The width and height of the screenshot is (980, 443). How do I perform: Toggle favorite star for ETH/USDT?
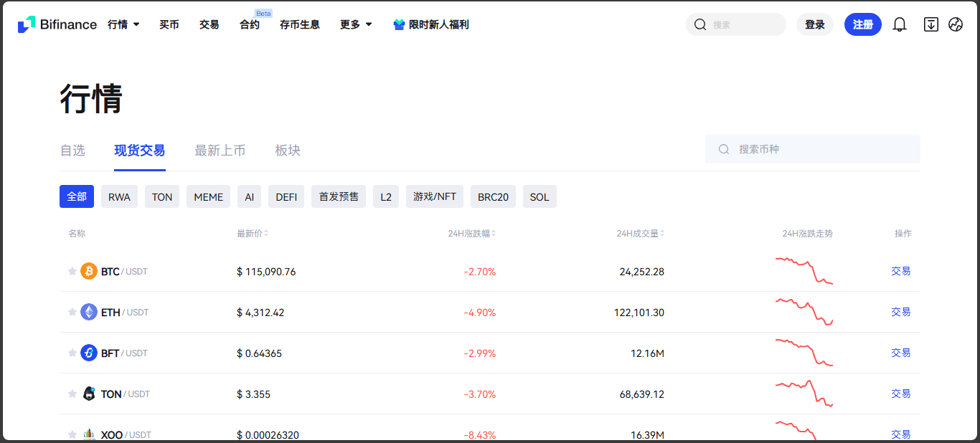(72, 312)
